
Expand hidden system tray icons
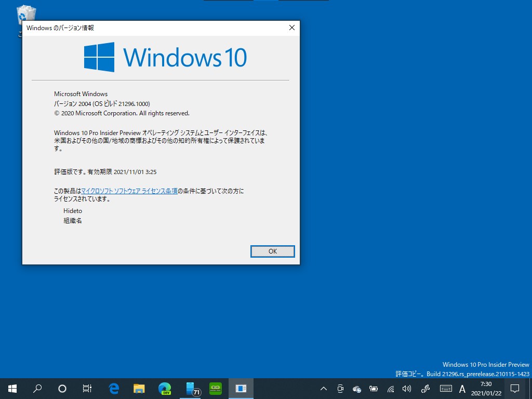(324, 388)
